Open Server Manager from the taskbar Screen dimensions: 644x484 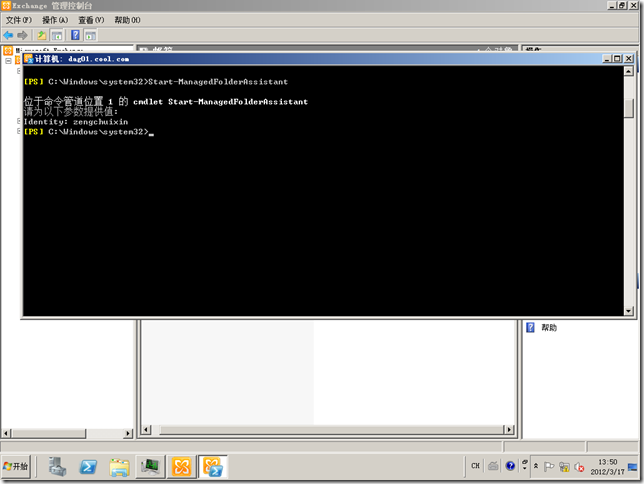[x=57, y=466]
